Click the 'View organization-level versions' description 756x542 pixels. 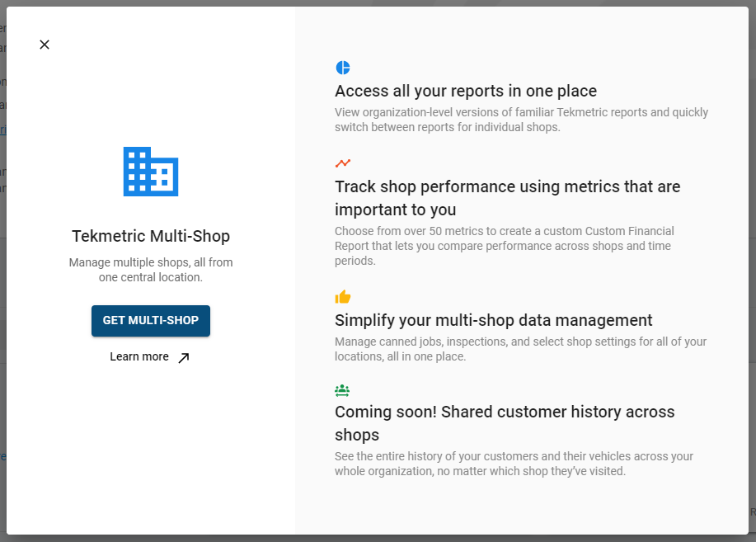(521, 120)
